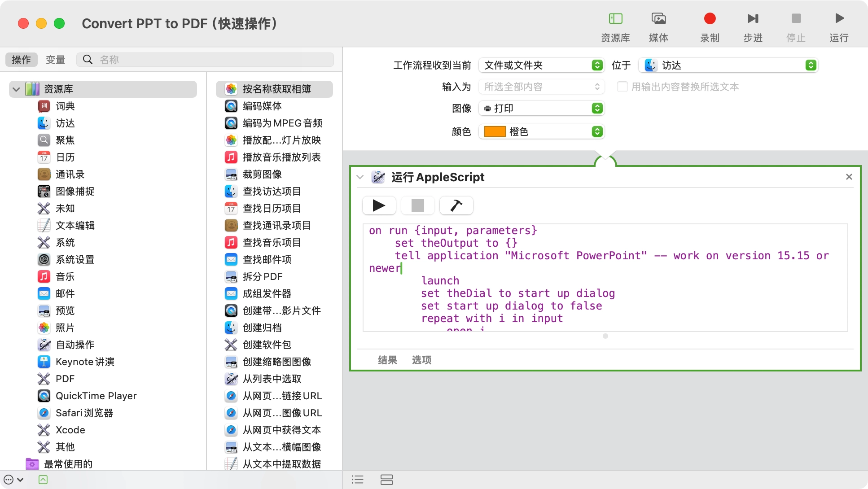The width and height of the screenshot is (868, 489).
Task: Open the 文件或文件夹 input type dropdown
Action: point(541,65)
